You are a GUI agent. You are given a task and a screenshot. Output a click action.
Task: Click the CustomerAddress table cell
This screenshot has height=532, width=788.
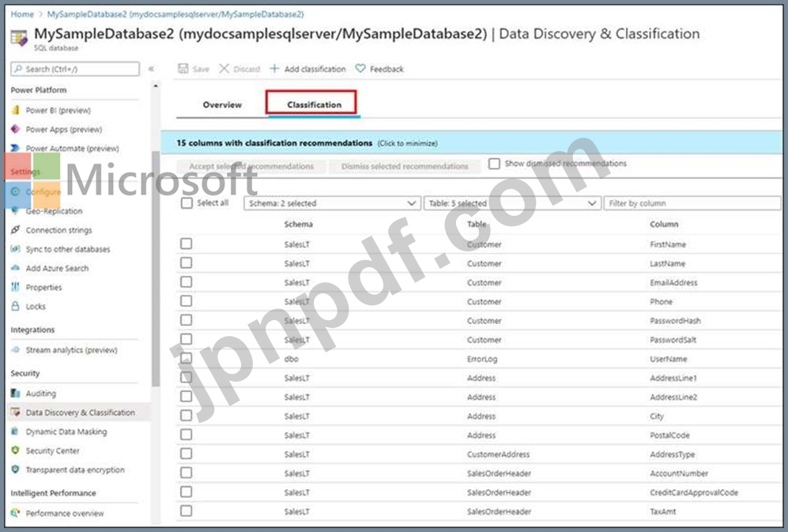(498, 455)
